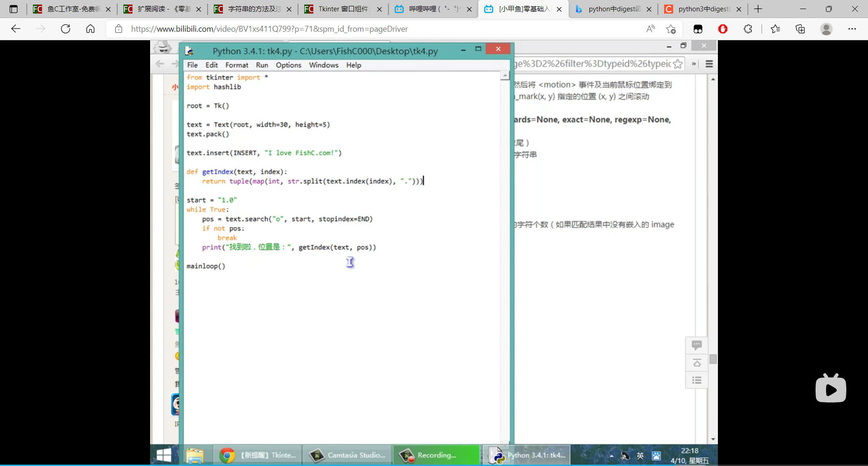868x466 pixels.
Task: Click the back-to-top side button
Action: (697, 363)
